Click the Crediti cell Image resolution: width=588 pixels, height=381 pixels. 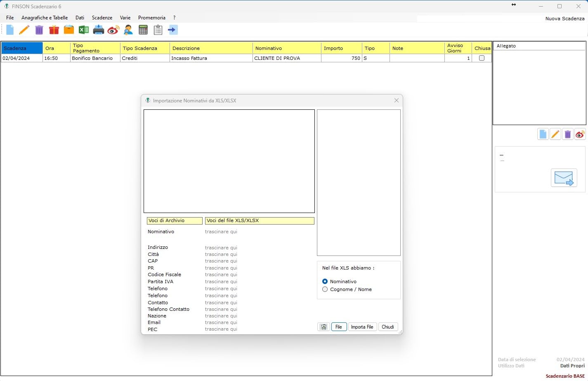(x=145, y=58)
